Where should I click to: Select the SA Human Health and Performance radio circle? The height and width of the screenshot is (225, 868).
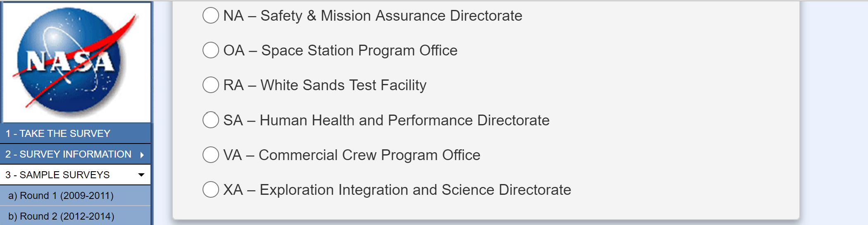[211, 120]
